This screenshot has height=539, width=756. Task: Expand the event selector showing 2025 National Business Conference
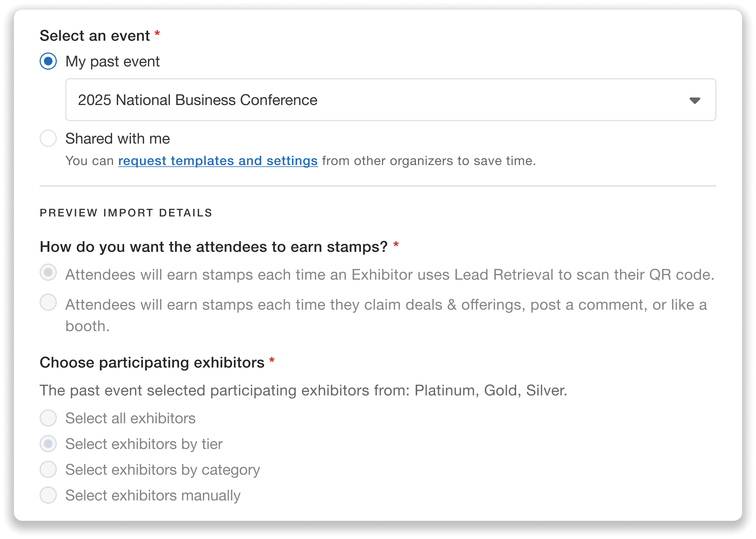tap(391, 100)
